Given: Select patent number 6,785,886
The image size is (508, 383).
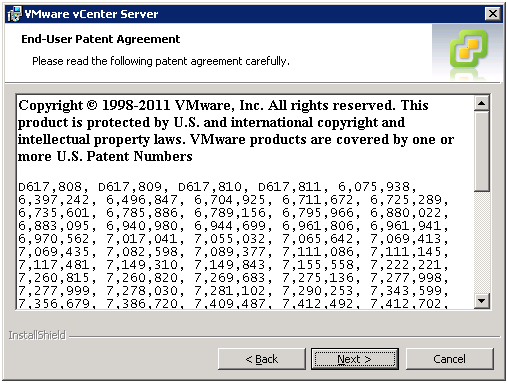Looking at the screenshot, I should pos(142,213).
